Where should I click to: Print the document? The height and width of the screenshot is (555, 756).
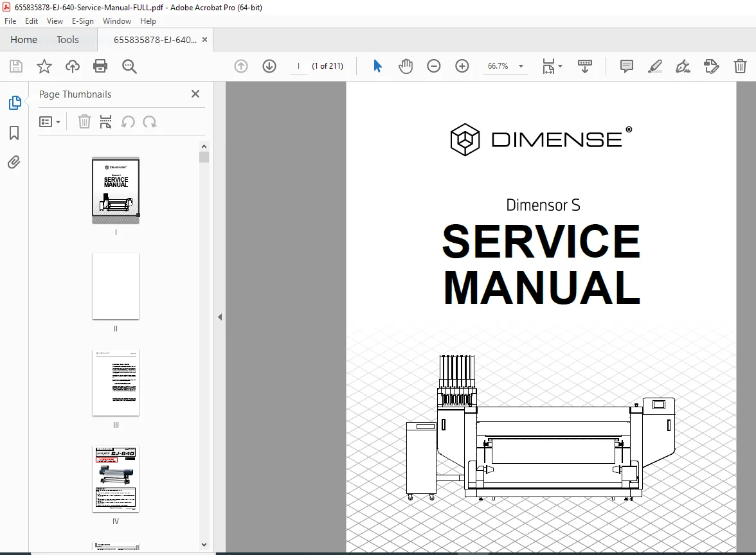pyautogui.click(x=100, y=66)
